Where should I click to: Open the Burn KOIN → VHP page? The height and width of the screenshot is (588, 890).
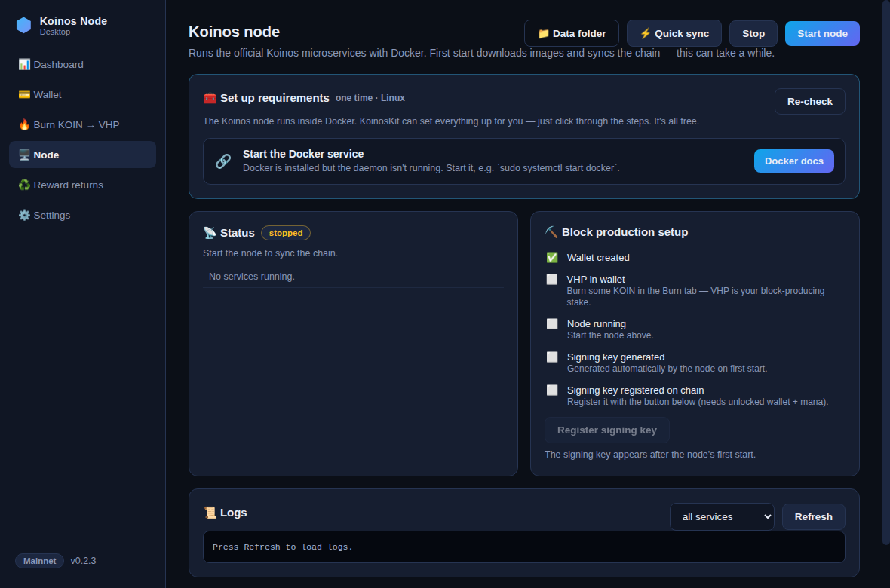pyautogui.click(x=82, y=125)
